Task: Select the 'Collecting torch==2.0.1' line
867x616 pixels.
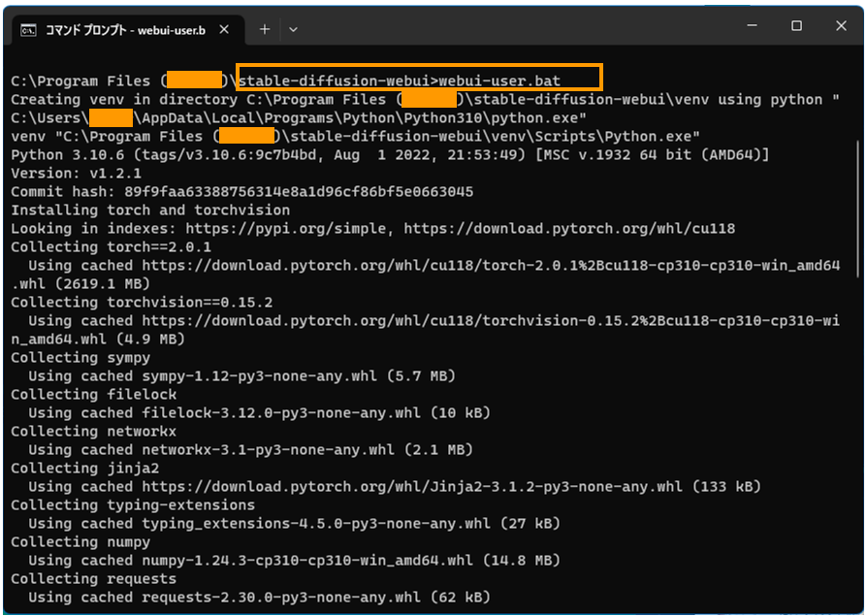Action: (107, 246)
